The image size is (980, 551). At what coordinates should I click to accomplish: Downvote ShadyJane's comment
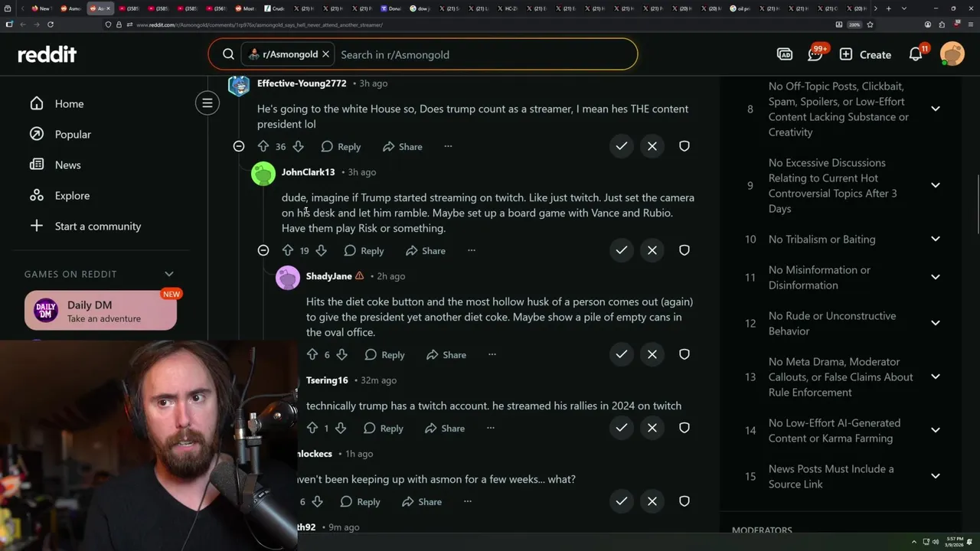click(x=342, y=354)
